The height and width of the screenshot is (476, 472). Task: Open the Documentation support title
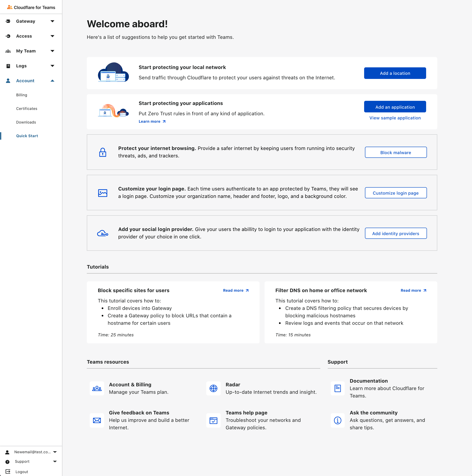tap(369, 381)
